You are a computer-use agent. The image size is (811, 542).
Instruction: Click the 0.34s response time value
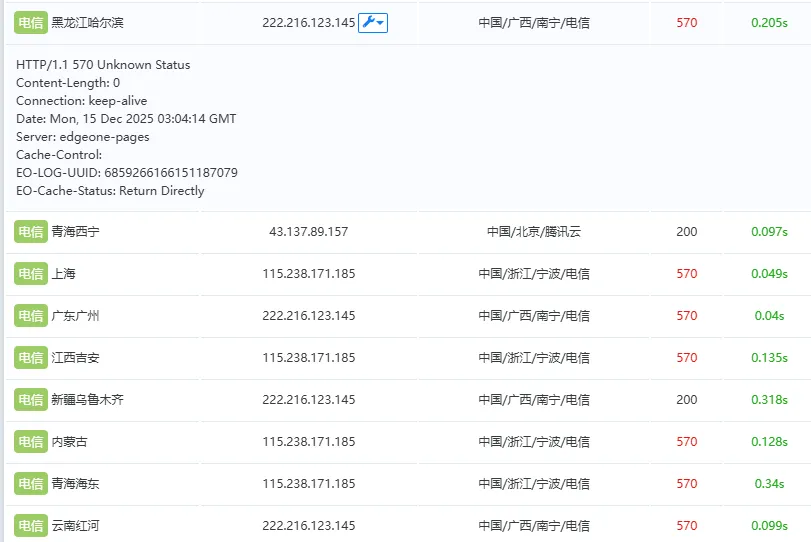(x=769, y=484)
